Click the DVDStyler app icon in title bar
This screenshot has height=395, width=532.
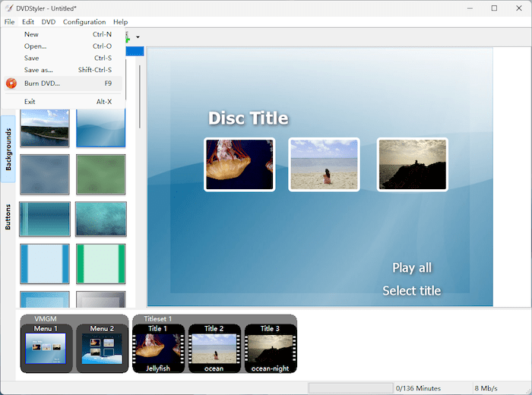pos(8,8)
